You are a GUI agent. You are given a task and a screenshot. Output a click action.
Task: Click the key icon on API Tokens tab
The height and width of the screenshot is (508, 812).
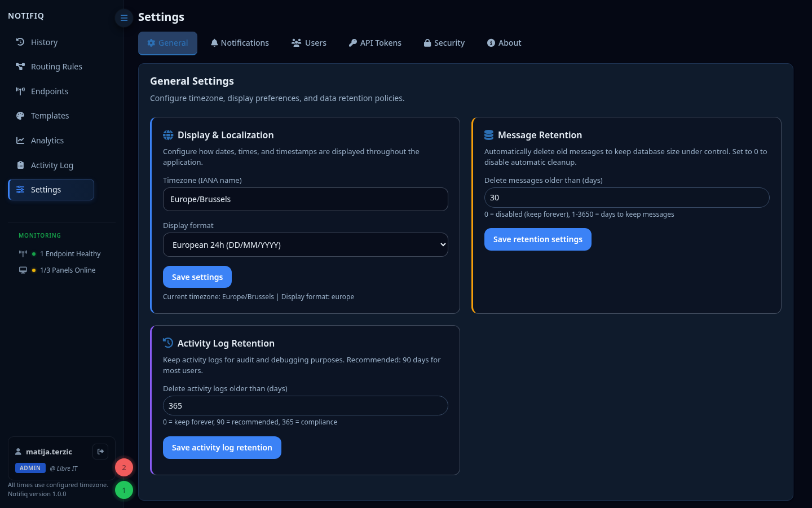click(353, 43)
